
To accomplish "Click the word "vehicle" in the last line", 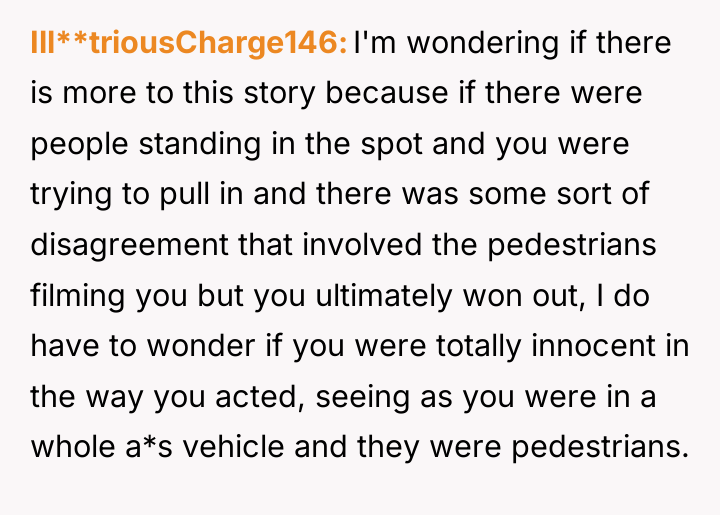I will click(234, 446).
